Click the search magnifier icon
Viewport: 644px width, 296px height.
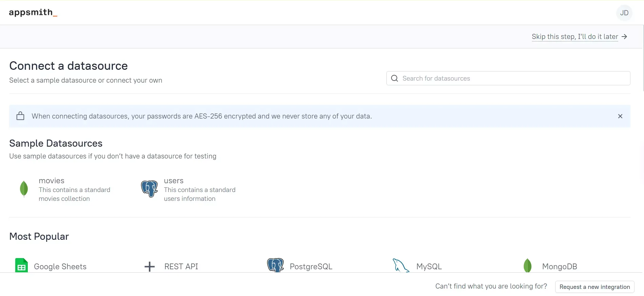coord(395,78)
